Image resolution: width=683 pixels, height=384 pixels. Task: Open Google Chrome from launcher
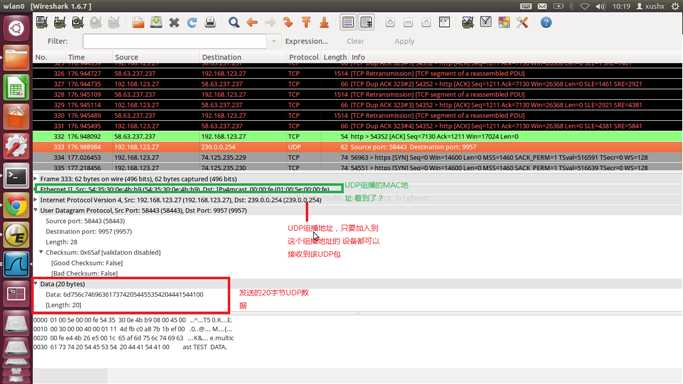click(16, 205)
